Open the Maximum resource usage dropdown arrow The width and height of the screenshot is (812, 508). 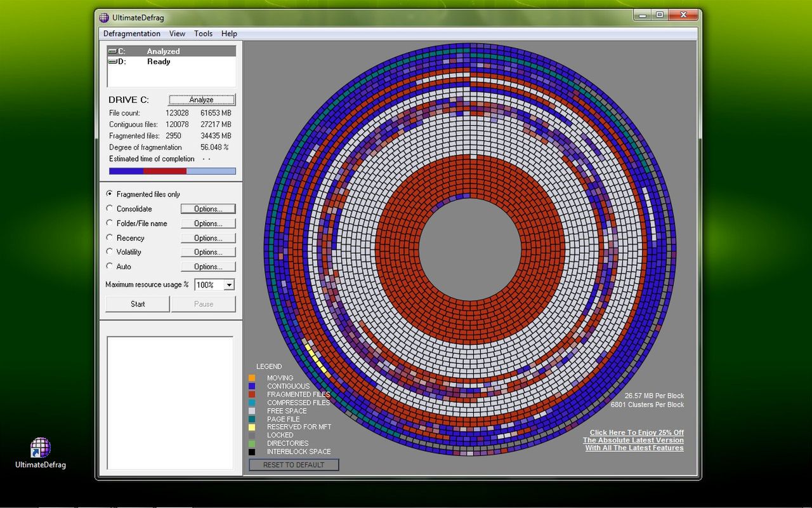tap(229, 285)
